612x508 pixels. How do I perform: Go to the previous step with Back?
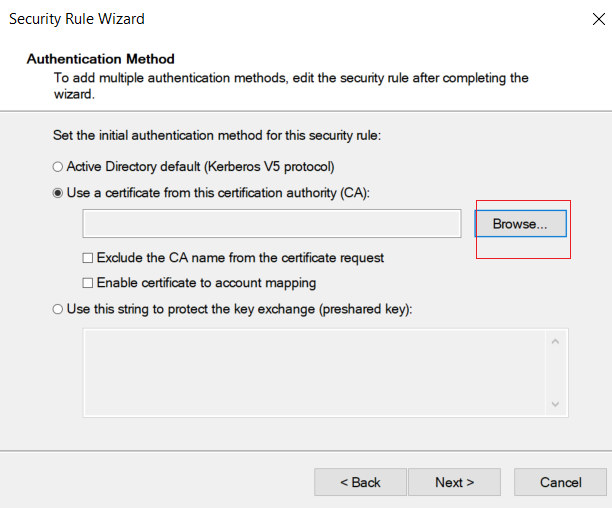360,482
